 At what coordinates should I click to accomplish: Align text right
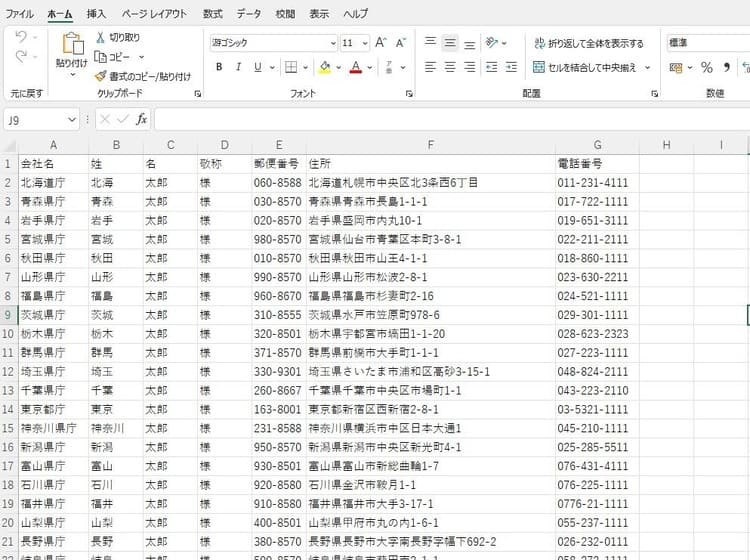pos(470,67)
